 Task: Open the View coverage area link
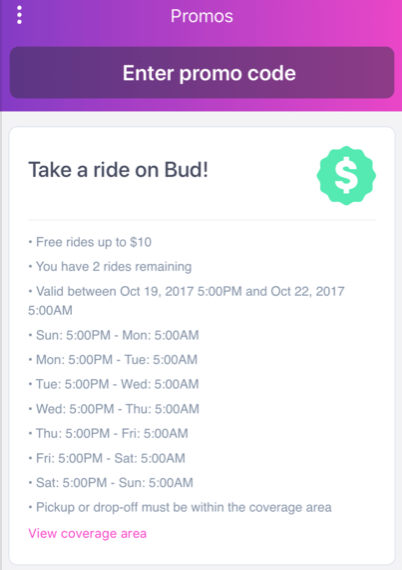(88, 533)
